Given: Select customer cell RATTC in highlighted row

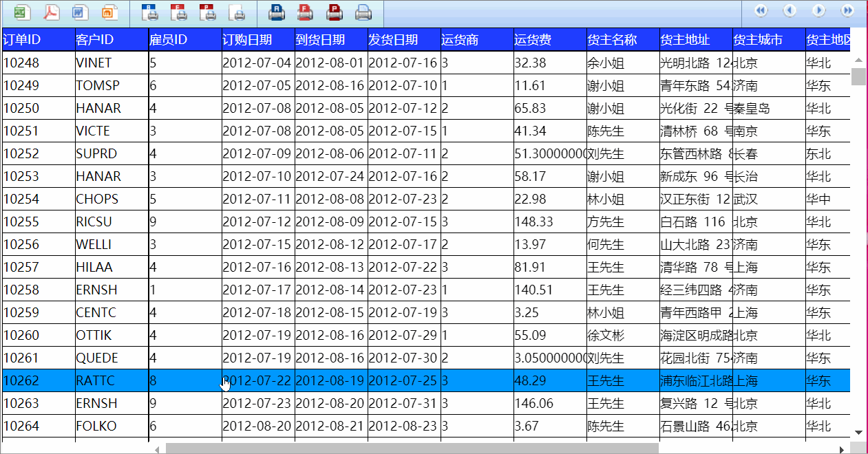Looking at the screenshot, I should pyautogui.click(x=112, y=380).
